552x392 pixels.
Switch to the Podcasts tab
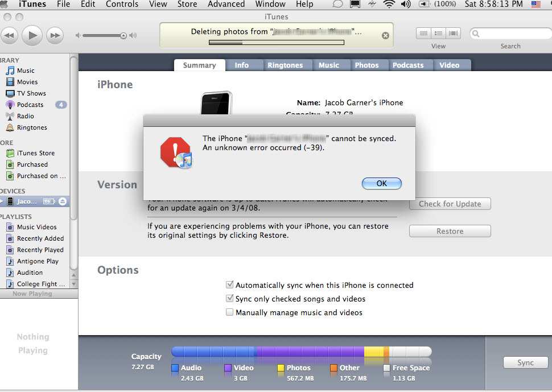pyautogui.click(x=408, y=65)
